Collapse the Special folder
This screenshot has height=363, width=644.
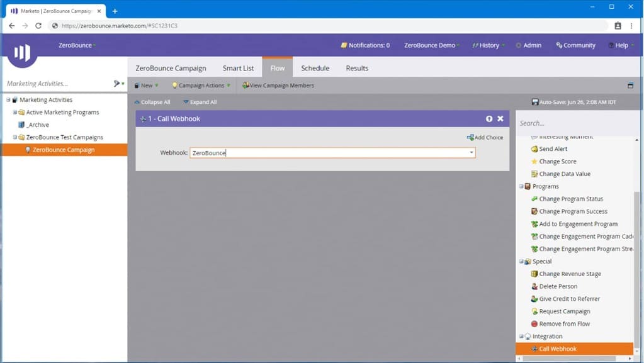(521, 262)
